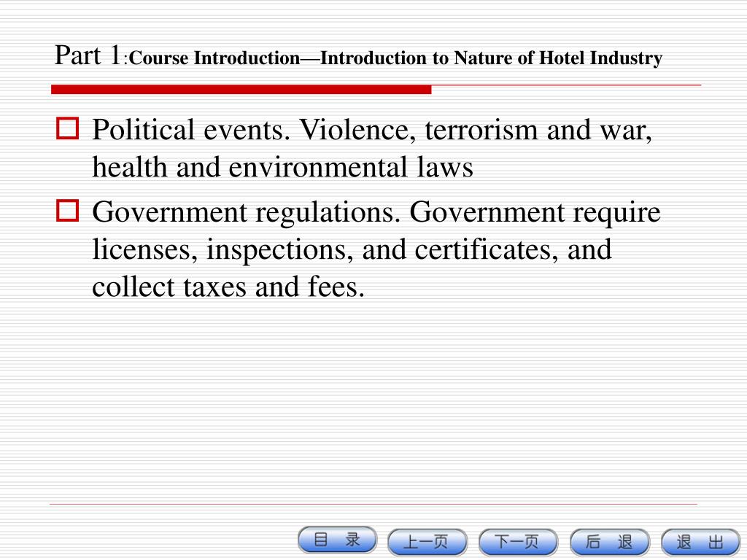747x560 pixels.
Task: Click 'Course Introduction' in the title
Action: tap(214, 58)
